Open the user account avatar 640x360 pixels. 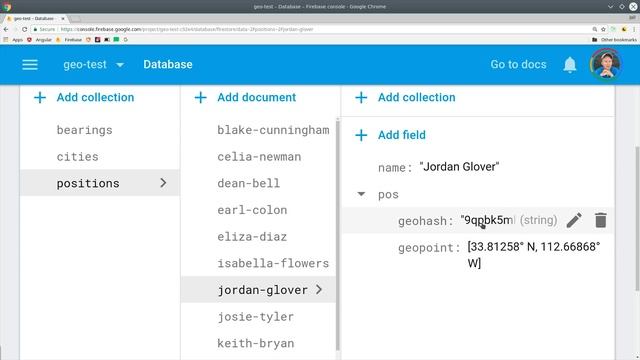click(606, 64)
